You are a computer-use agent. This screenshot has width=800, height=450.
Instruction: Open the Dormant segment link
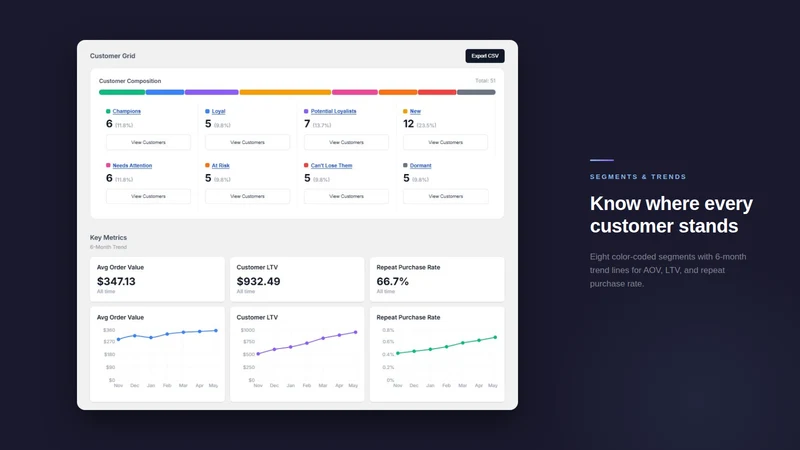[x=420, y=165]
